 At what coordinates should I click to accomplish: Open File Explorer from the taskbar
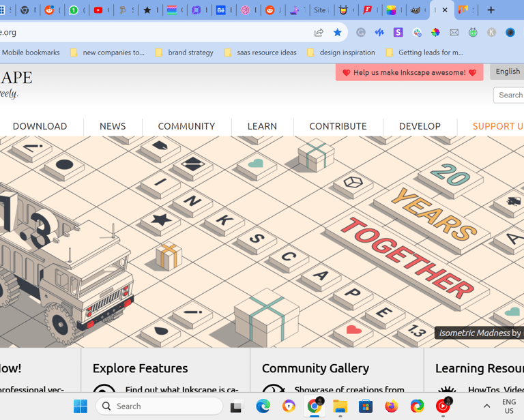[x=340, y=406]
